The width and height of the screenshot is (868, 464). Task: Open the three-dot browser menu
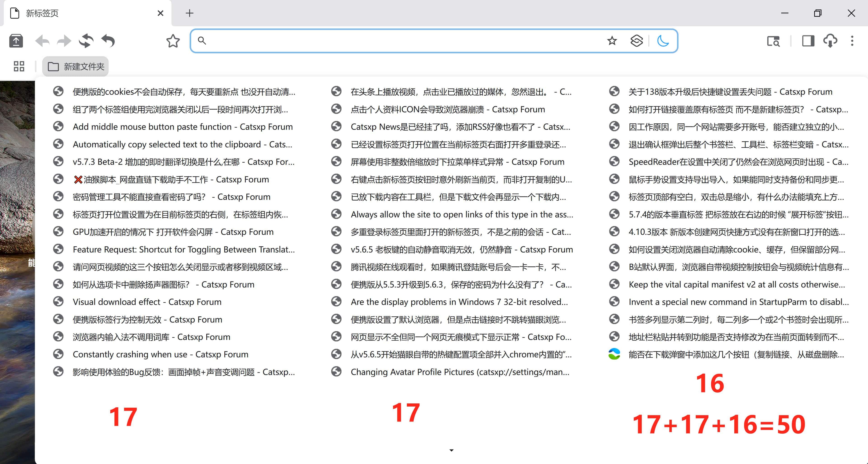coord(852,41)
